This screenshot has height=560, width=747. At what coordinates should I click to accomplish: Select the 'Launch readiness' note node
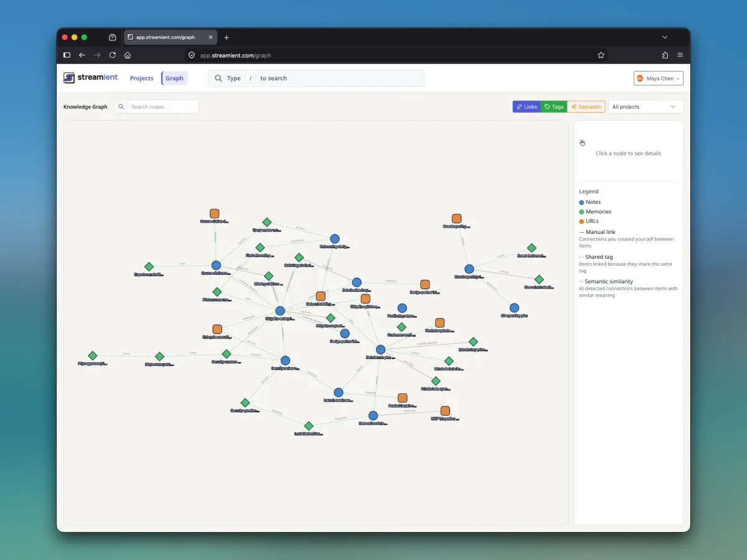[339, 393]
